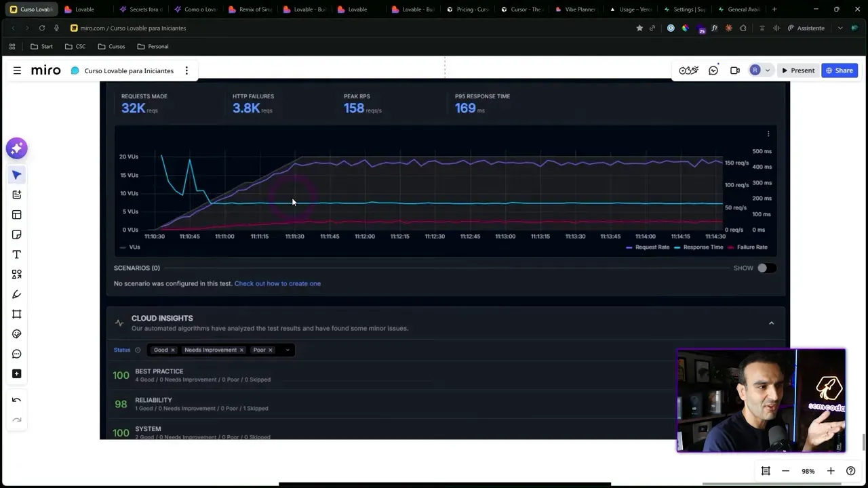
Task: Remove the Poor status filter chip
Action: (x=270, y=350)
